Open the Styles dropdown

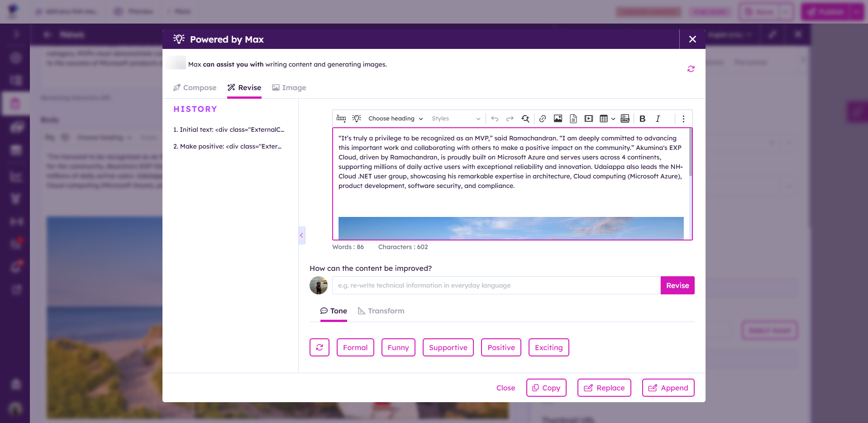coord(455,119)
